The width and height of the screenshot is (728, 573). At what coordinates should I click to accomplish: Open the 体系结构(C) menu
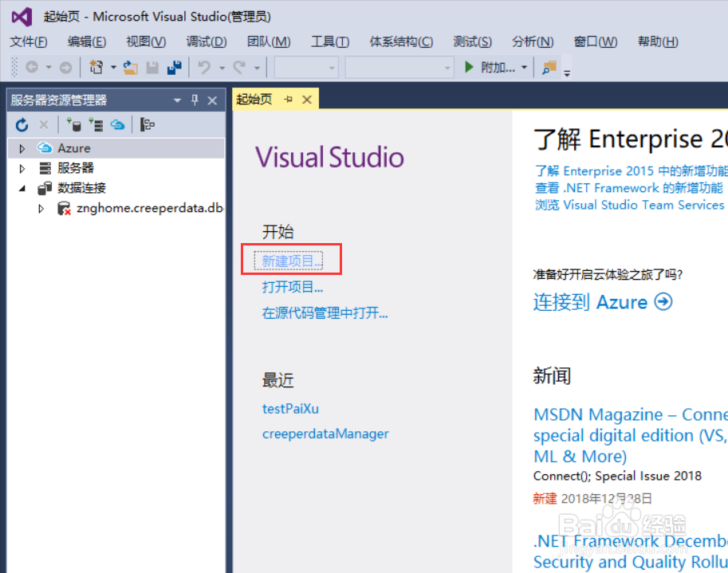(x=402, y=41)
